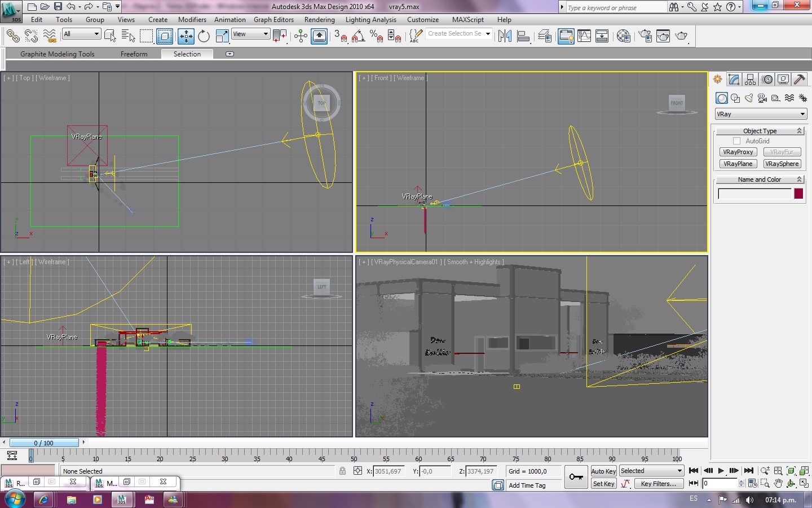Open VRay category dropdown in Create panel
This screenshot has width=812, height=508.
click(761, 114)
